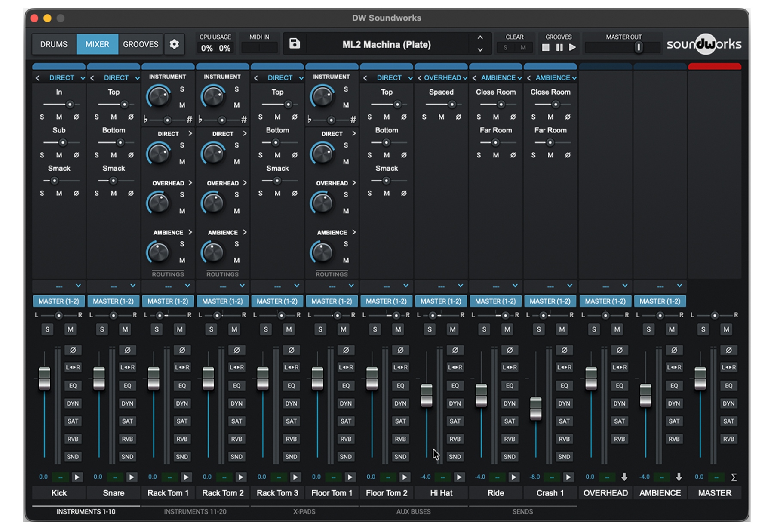Click stereo swap L/R icon on Snare channel
774x532 pixels.
[x=127, y=367]
